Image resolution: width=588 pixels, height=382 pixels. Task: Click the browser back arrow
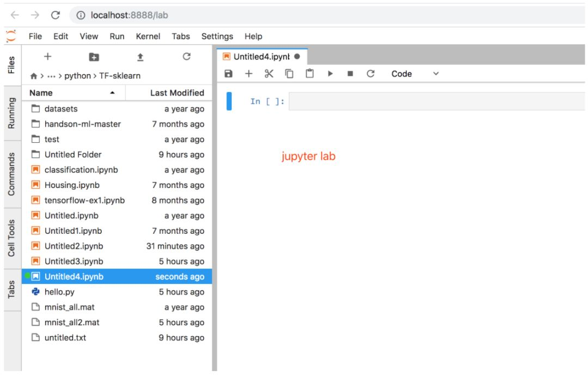[x=15, y=15]
